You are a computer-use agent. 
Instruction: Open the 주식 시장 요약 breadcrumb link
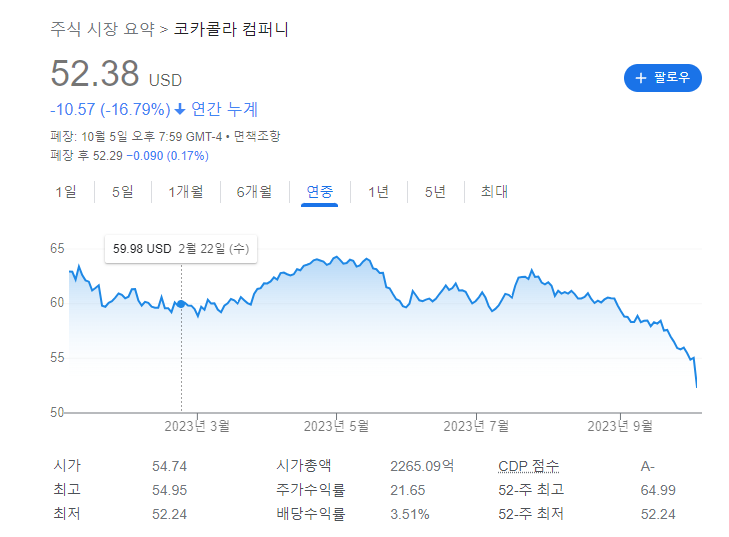pos(102,29)
